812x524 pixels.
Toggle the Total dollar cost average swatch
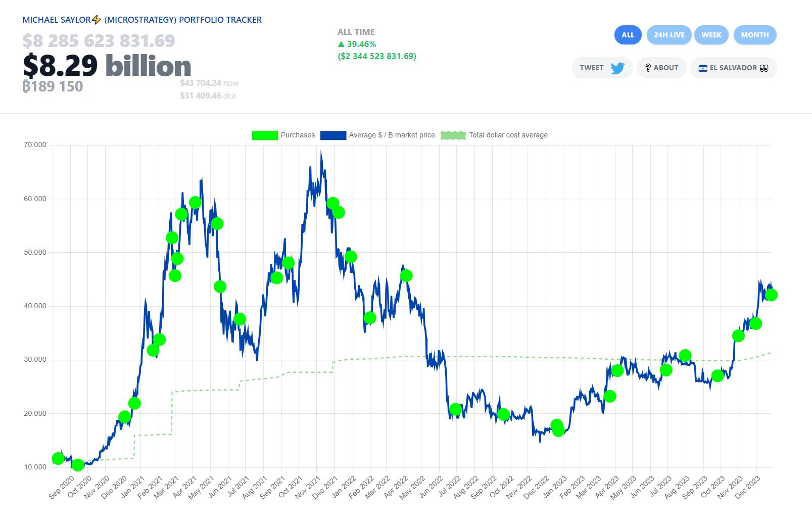[x=453, y=135]
